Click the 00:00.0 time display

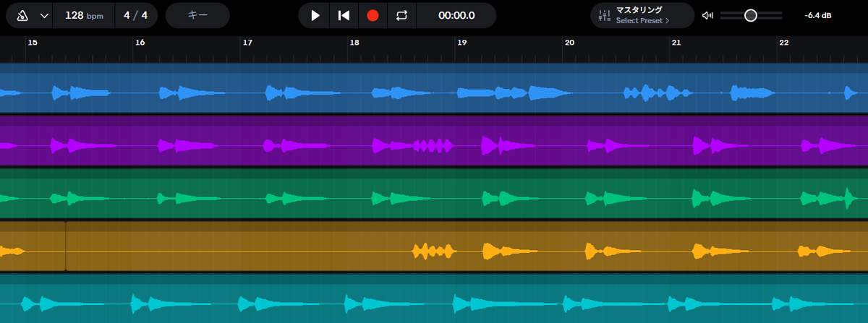pos(456,15)
